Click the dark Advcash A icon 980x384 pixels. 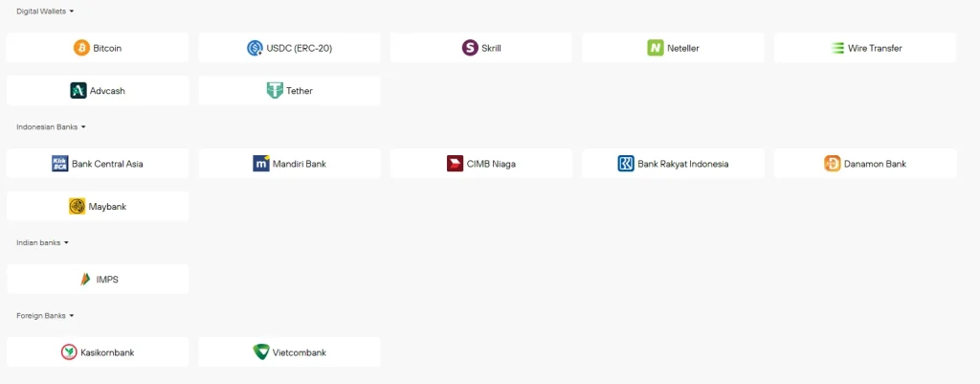78,91
